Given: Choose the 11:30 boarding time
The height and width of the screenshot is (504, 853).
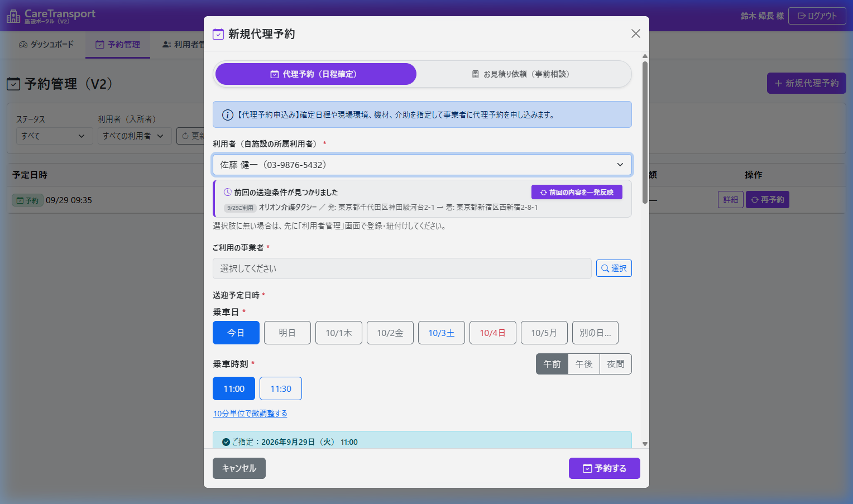Looking at the screenshot, I should [281, 388].
